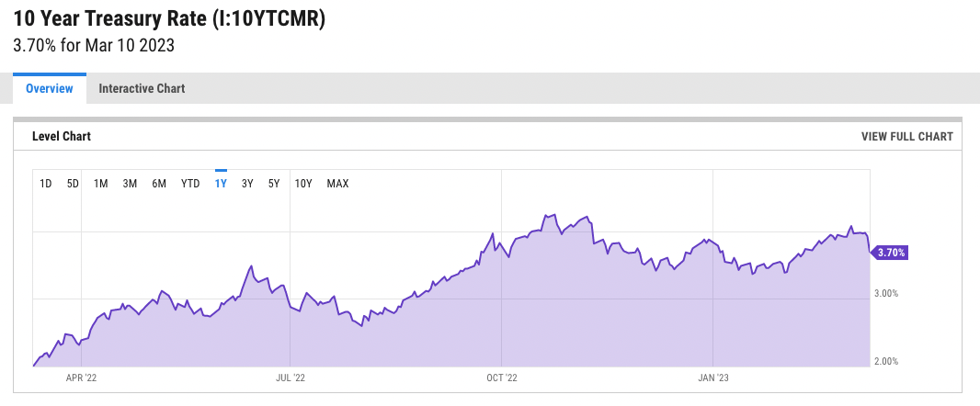Viewport: 980px width, 406px height.
Task: Click the purple 3.70% value flag
Action: (x=891, y=252)
